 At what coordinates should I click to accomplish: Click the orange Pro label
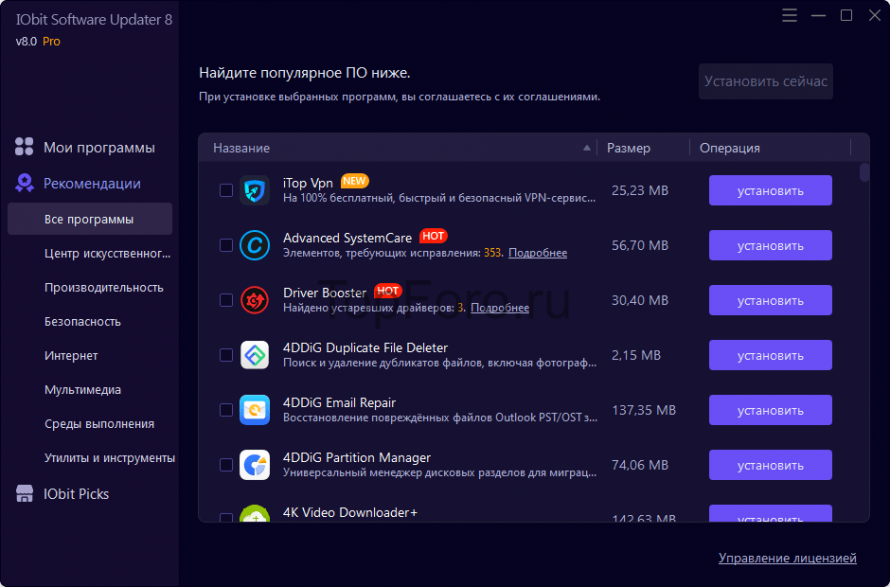[51, 41]
